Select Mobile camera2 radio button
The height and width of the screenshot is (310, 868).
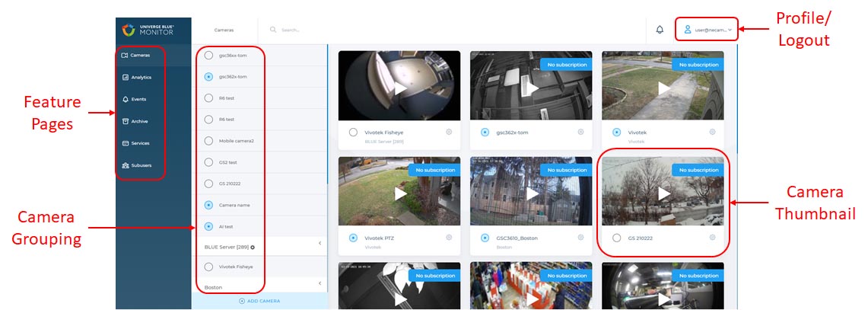tap(208, 141)
